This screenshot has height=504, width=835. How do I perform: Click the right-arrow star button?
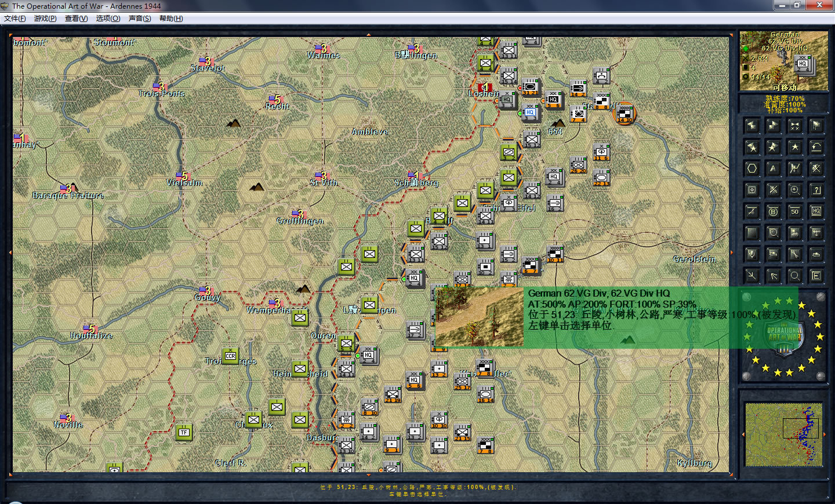pyautogui.click(x=774, y=147)
